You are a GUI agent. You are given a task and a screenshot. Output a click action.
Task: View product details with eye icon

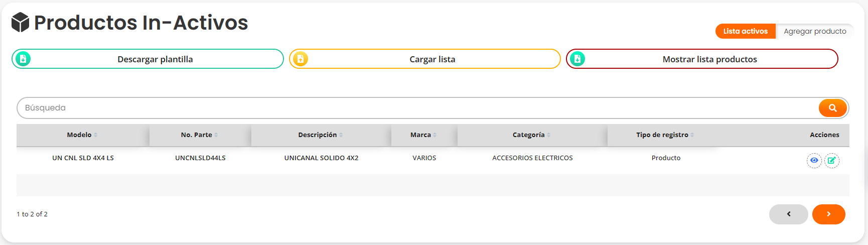pyautogui.click(x=814, y=160)
